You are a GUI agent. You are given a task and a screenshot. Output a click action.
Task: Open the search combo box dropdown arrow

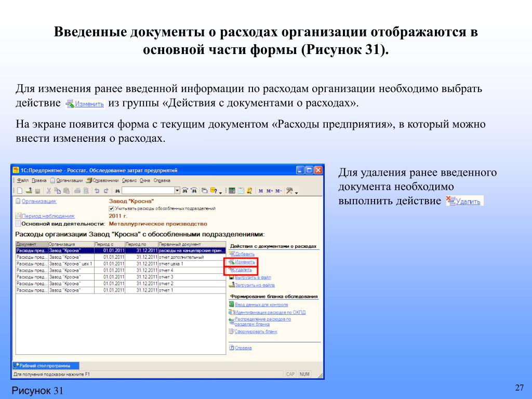coord(177,191)
